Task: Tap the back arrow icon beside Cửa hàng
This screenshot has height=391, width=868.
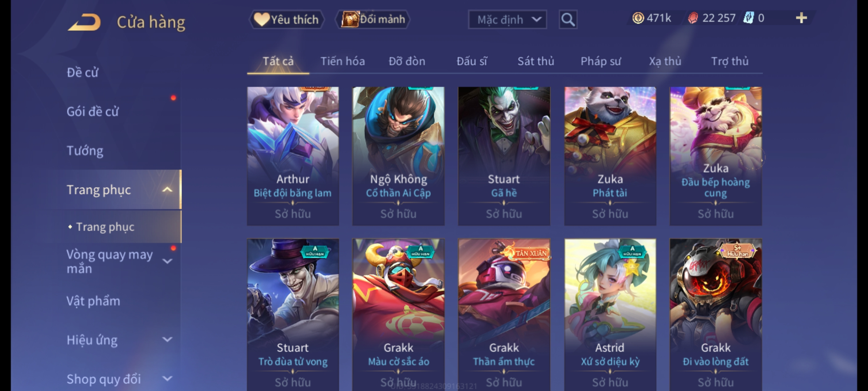Action: (x=84, y=22)
